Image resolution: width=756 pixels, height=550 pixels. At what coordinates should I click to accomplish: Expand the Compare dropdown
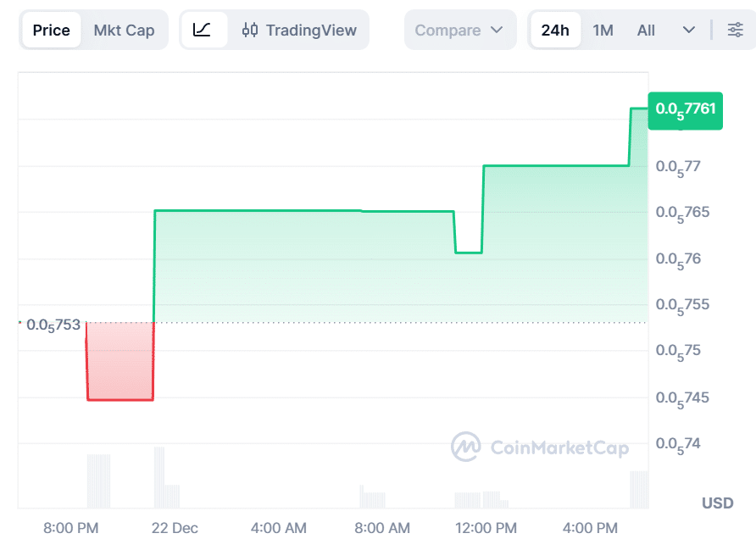[460, 31]
